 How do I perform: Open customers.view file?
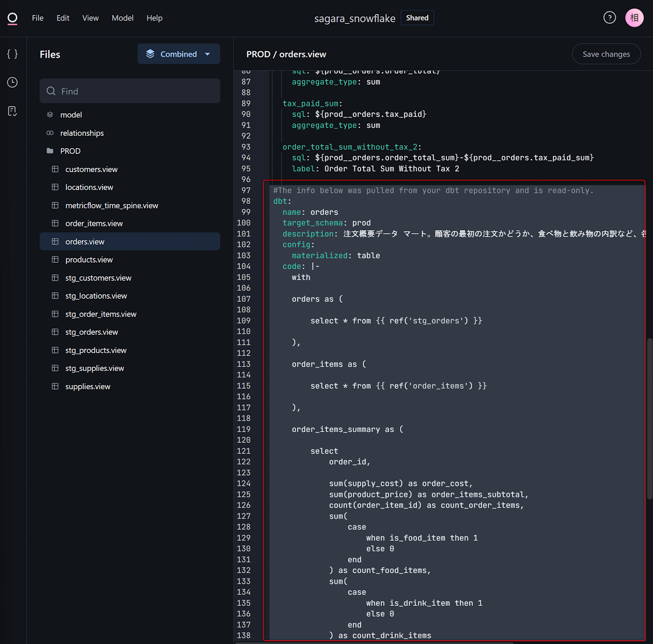coord(130,169)
